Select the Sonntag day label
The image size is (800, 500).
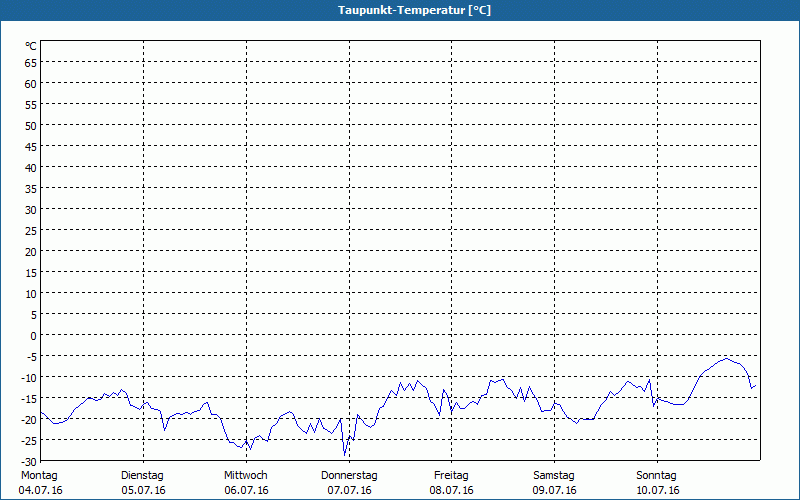click(657, 475)
